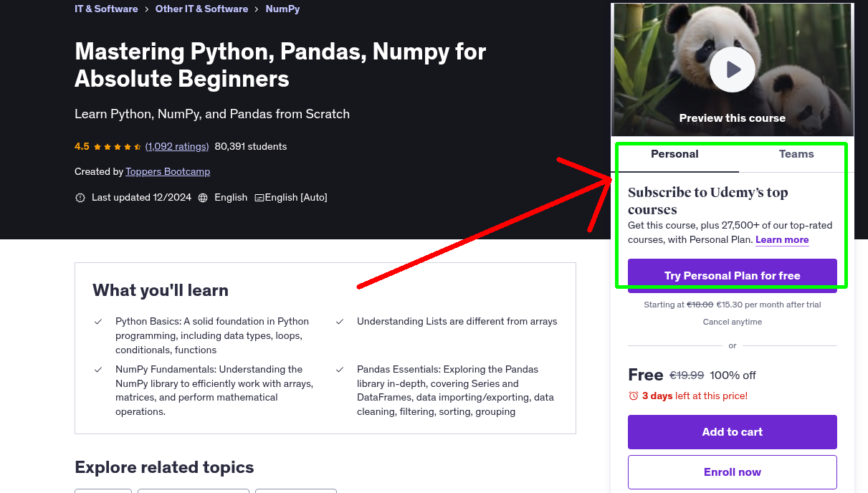
Task: Switch to the Teams tab
Action: (x=796, y=154)
